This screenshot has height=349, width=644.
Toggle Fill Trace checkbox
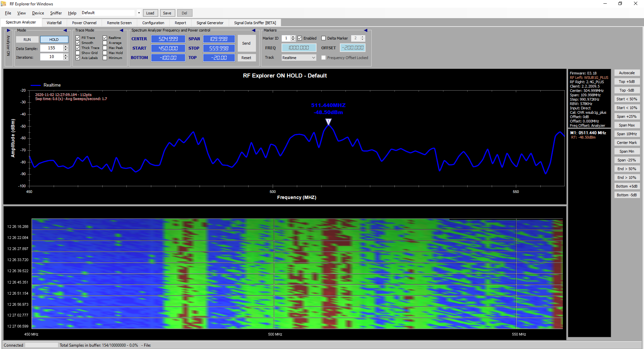click(x=78, y=38)
